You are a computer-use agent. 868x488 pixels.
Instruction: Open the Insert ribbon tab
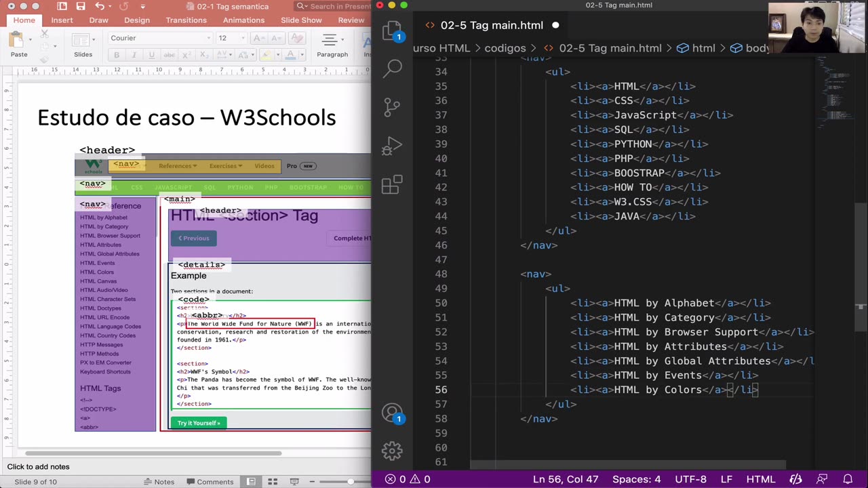click(62, 20)
